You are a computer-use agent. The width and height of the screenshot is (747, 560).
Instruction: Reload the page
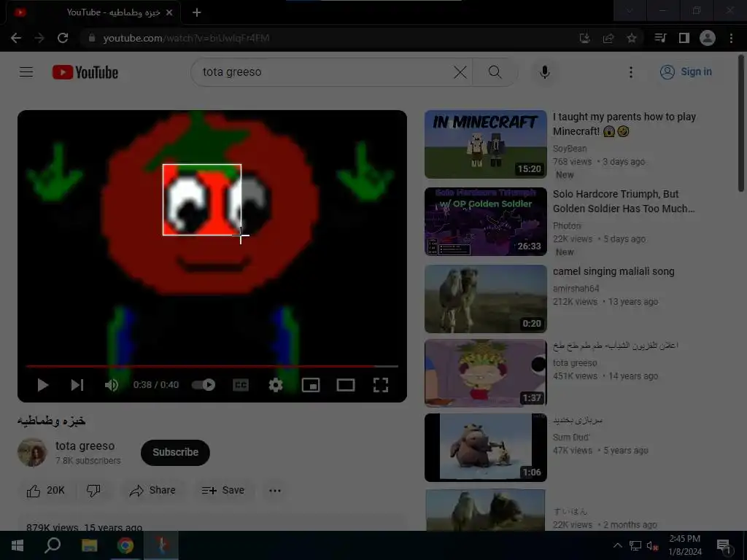pyautogui.click(x=63, y=38)
